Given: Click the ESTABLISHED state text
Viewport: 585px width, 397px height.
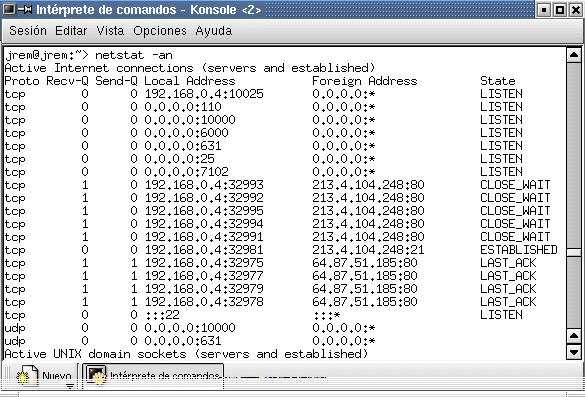Looking at the screenshot, I should (519, 250).
